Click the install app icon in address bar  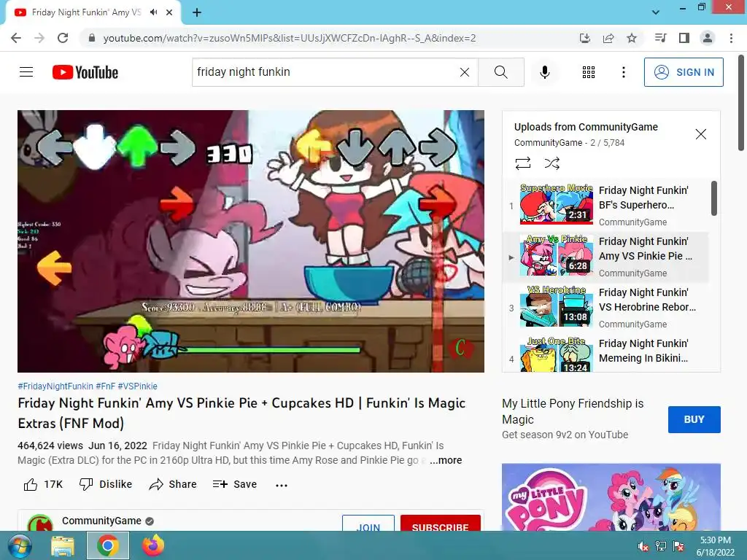(x=584, y=38)
